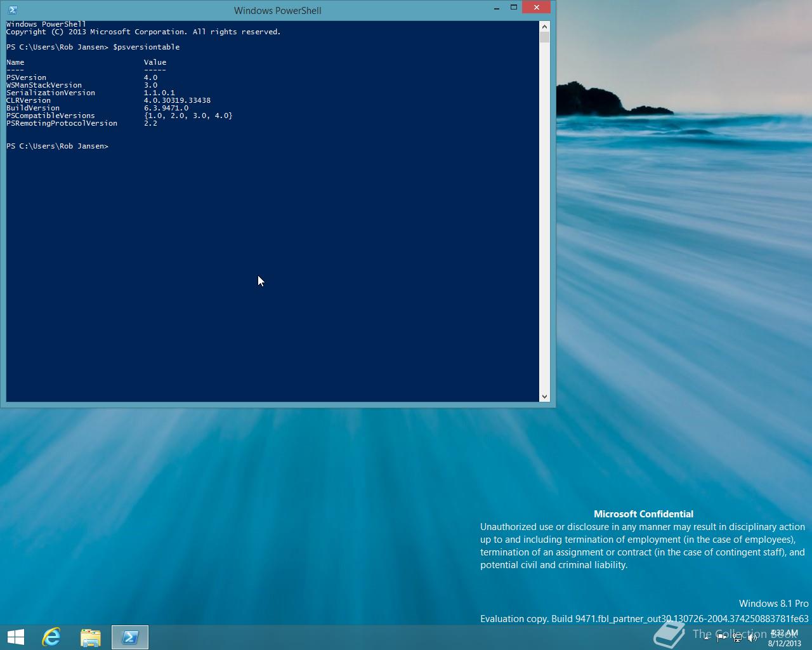The image size is (812, 650).
Task: Click the PowerShell vertical scrollbar thumb
Action: coord(544,37)
